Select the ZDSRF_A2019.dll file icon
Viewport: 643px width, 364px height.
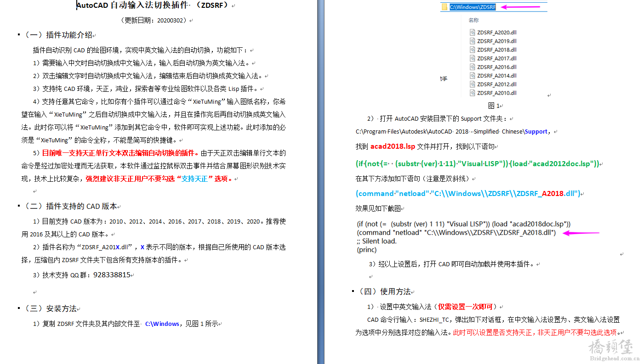pos(472,41)
